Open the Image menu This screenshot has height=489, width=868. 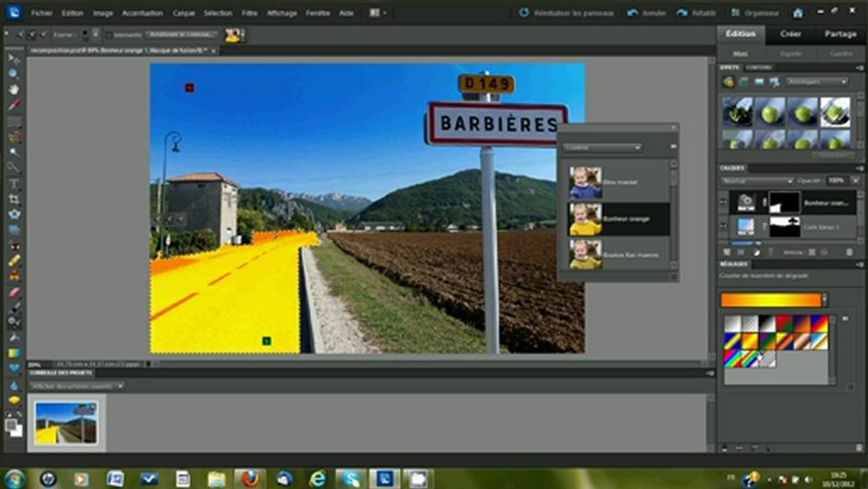(102, 13)
